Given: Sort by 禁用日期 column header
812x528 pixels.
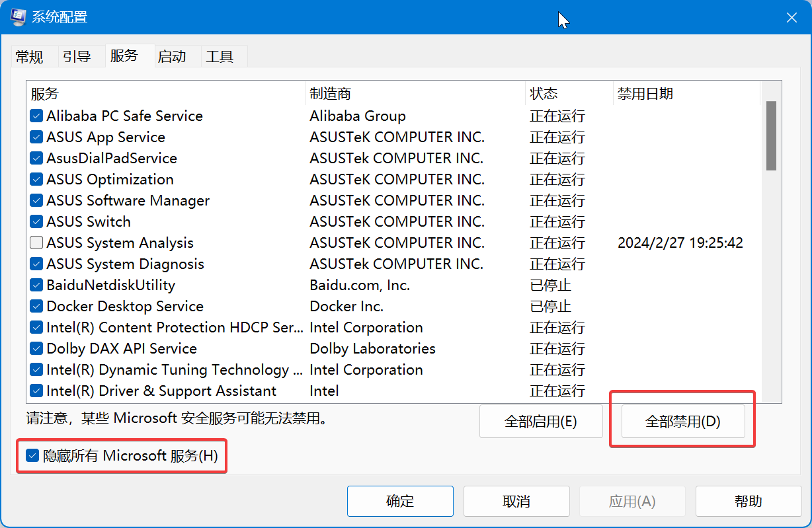Looking at the screenshot, I should coord(686,94).
